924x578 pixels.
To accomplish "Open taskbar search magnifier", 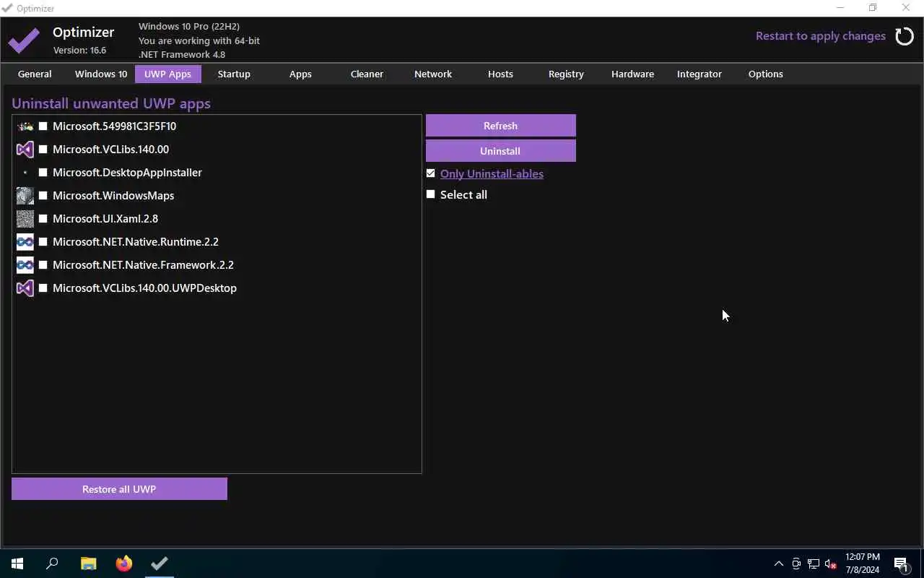I will pyautogui.click(x=52, y=564).
